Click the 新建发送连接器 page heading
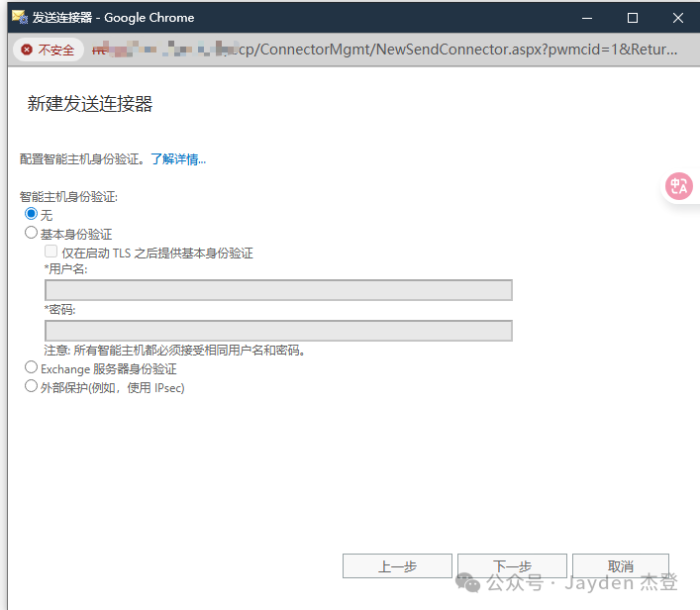Viewport: 700px width, 610px height. click(x=90, y=104)
